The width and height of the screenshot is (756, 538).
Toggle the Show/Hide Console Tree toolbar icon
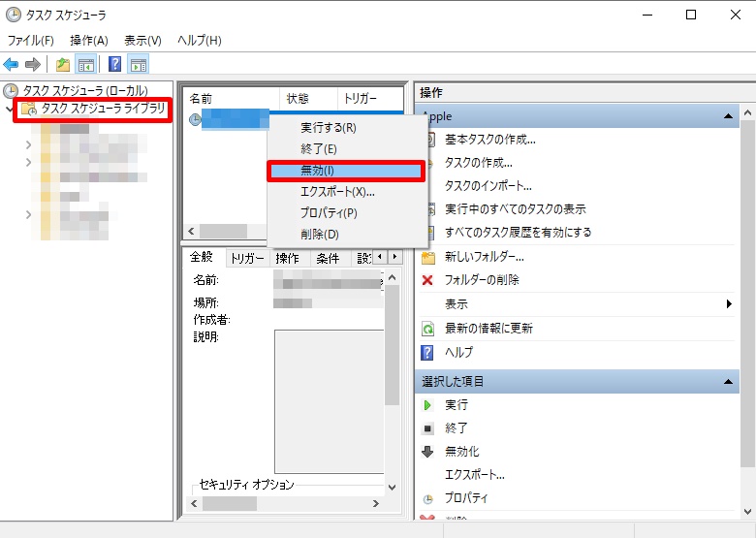pyautogui.click(x=86, y=64)
